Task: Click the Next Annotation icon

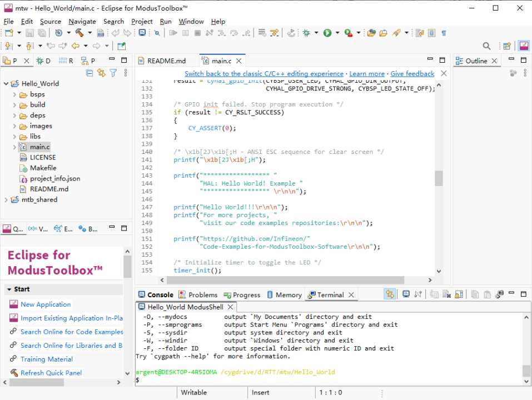Action: (x=9, y=46)
